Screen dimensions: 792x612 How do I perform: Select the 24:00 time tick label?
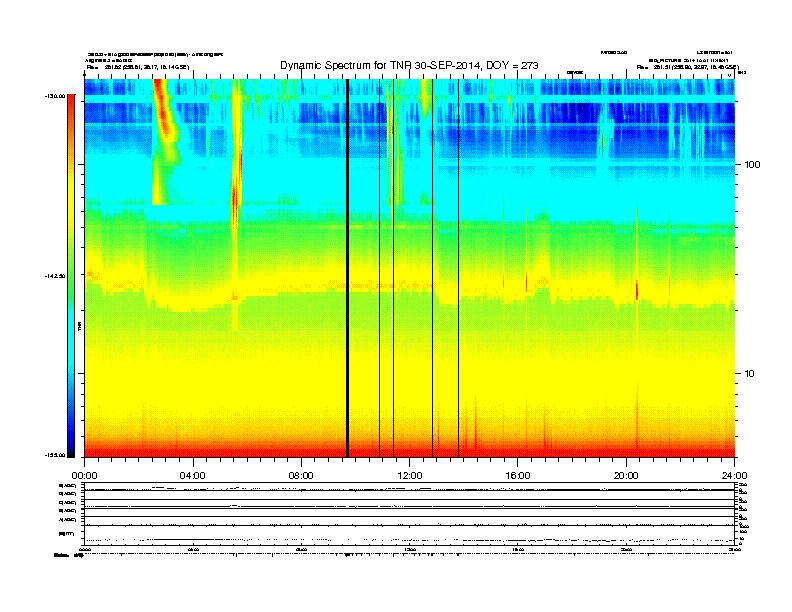click(734, 476)
